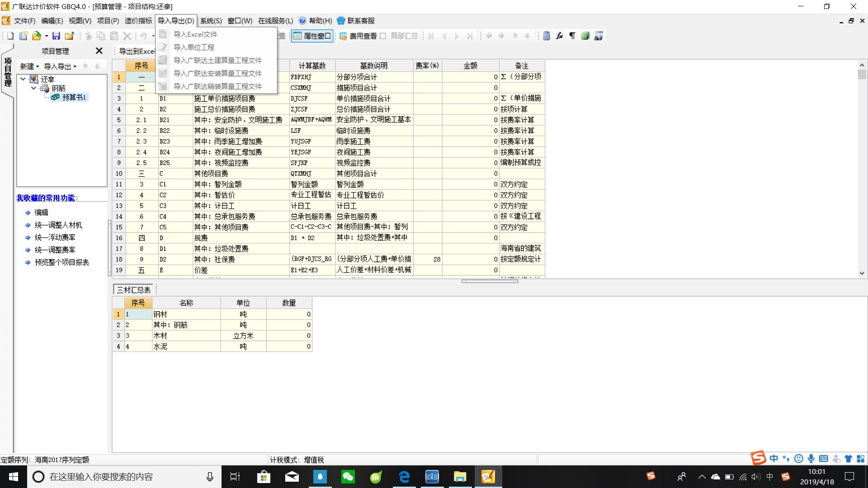Screen dimensions: 868x488
Task: Click the 统一调整费率 link
Action: (55, 250)
